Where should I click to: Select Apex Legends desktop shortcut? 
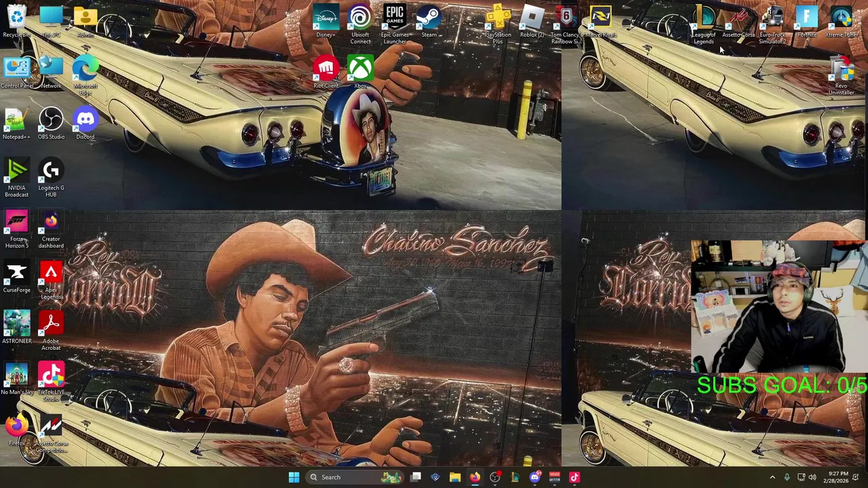tap(51, 281)
